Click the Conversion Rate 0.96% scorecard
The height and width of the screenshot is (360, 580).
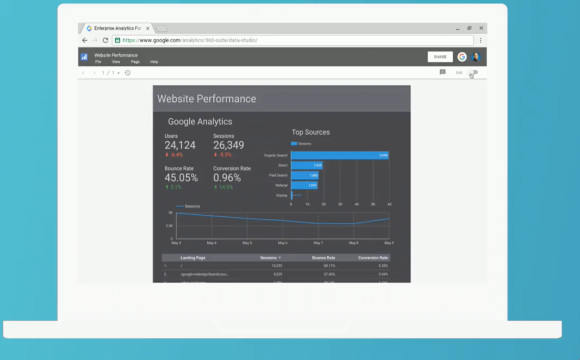point(232,178)
